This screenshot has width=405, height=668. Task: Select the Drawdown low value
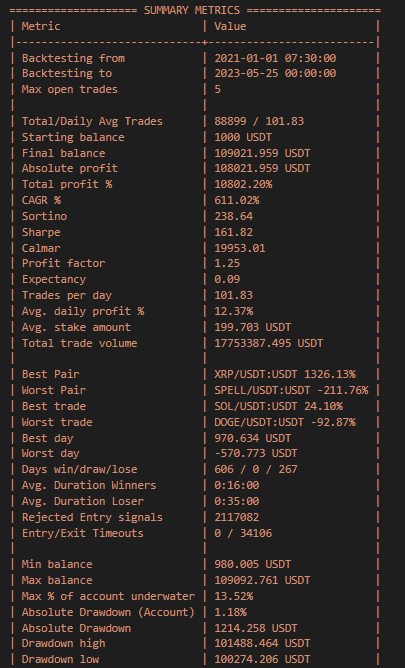coord(262,659)
